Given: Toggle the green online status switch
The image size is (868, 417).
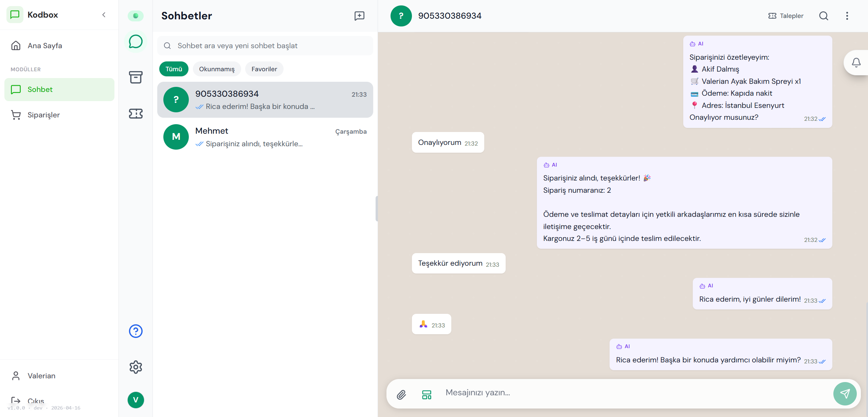Looking at the screenshot, I should tap(135, 16).
